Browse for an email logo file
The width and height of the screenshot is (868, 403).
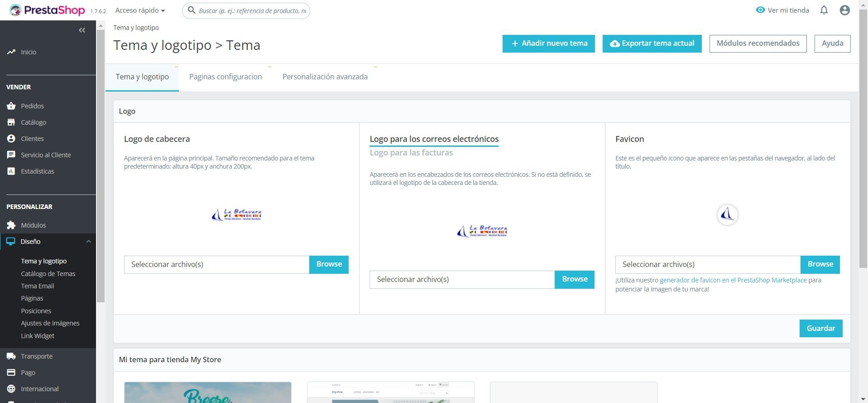(x=575, y=280)
